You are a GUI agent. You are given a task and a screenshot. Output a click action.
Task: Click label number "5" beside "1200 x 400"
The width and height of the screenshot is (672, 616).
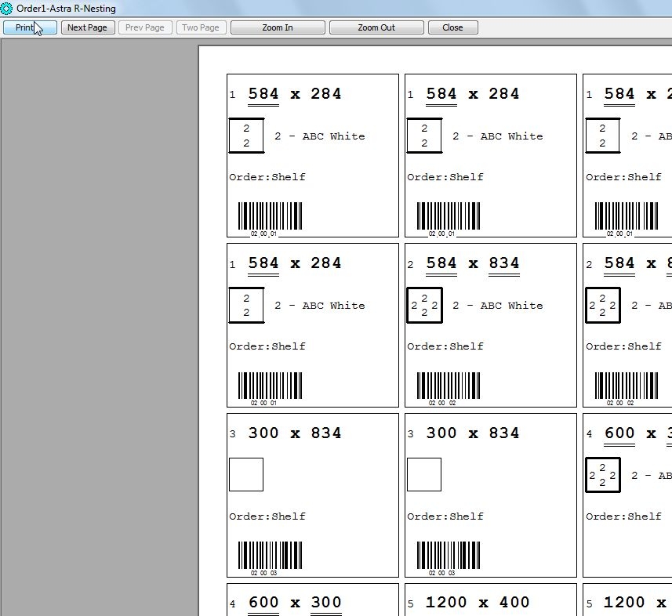411,604
